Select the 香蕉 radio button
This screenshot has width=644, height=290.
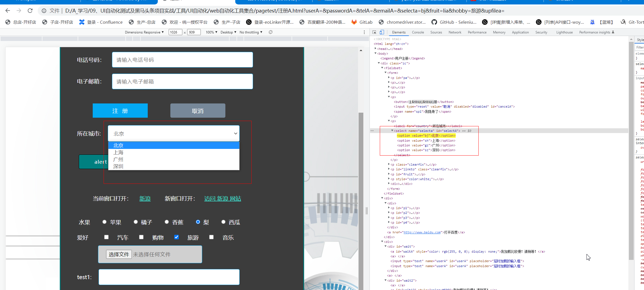pyautogui.click(x=167, y=222)
